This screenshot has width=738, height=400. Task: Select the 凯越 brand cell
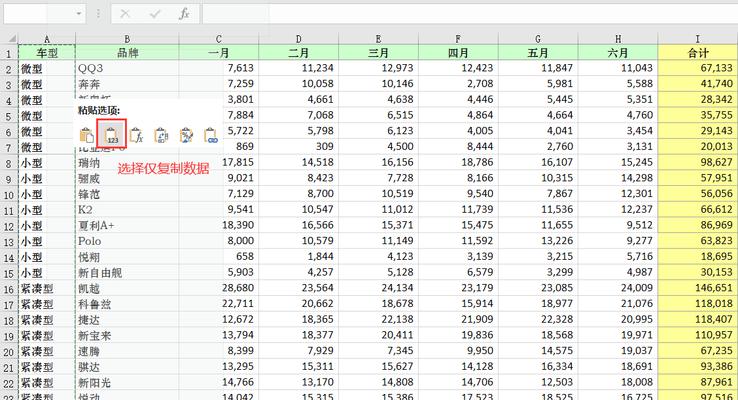(127, 288)
